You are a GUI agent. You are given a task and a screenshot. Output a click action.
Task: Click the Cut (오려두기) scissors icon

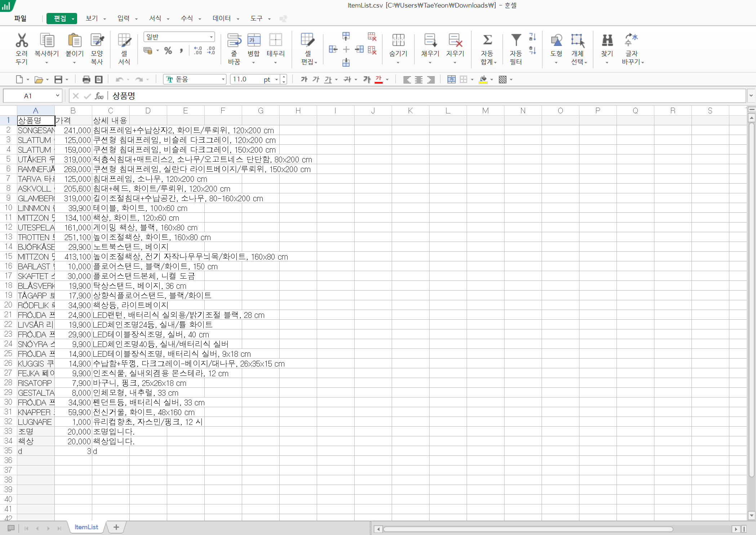[x=22, y=40]
